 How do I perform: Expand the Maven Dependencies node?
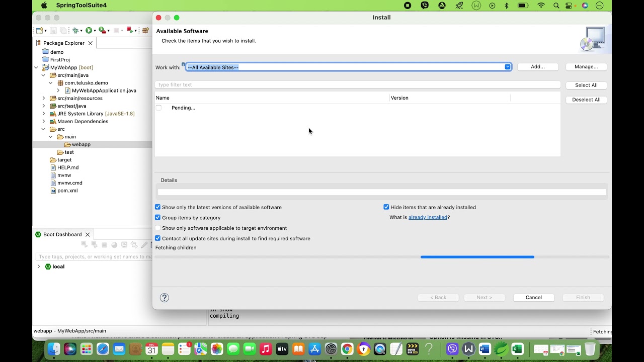click(44, 121)
